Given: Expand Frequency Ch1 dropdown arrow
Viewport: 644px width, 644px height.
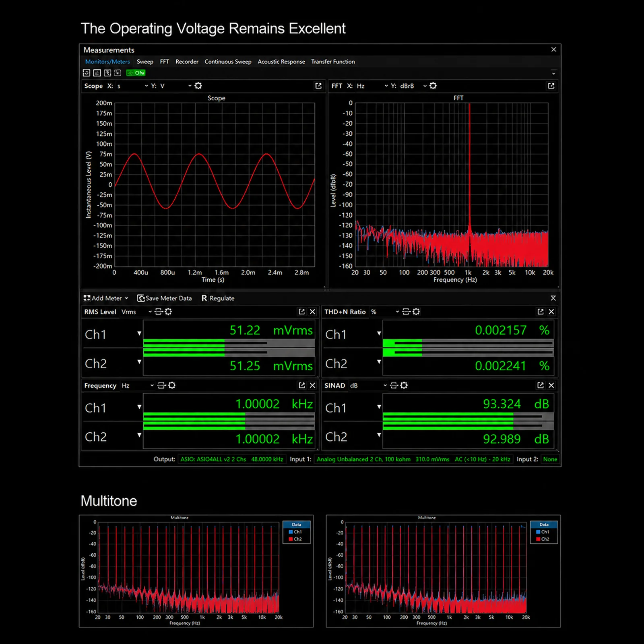Looking at the screenshot, I should point(139,407).
